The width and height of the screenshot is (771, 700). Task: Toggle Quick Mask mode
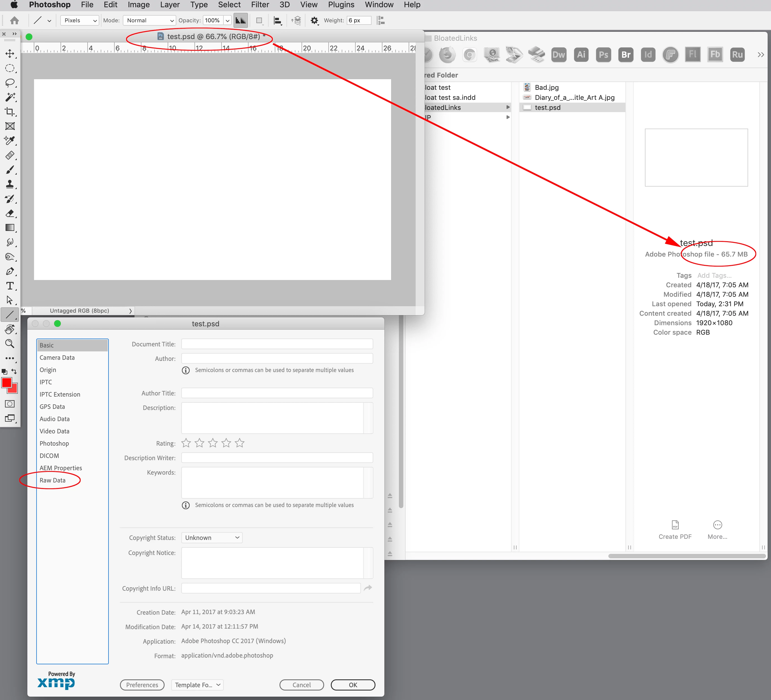pyautogui.click(x=10, y=404)
